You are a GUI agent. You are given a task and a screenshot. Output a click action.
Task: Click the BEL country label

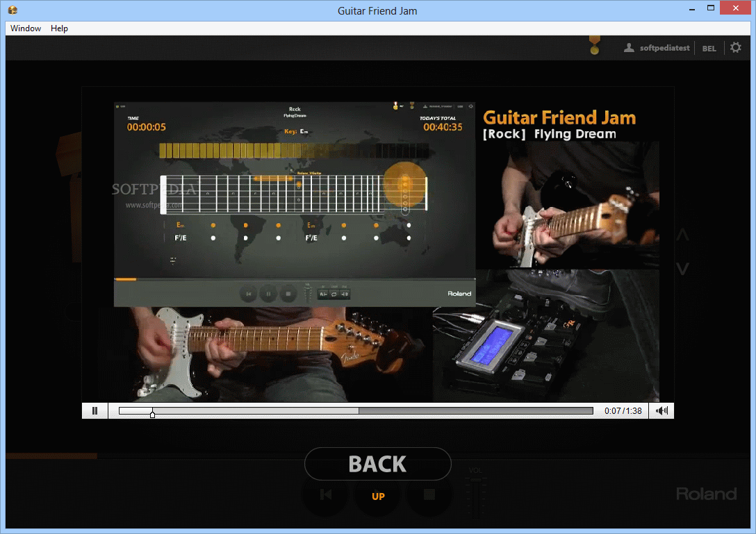click(709, 48)
